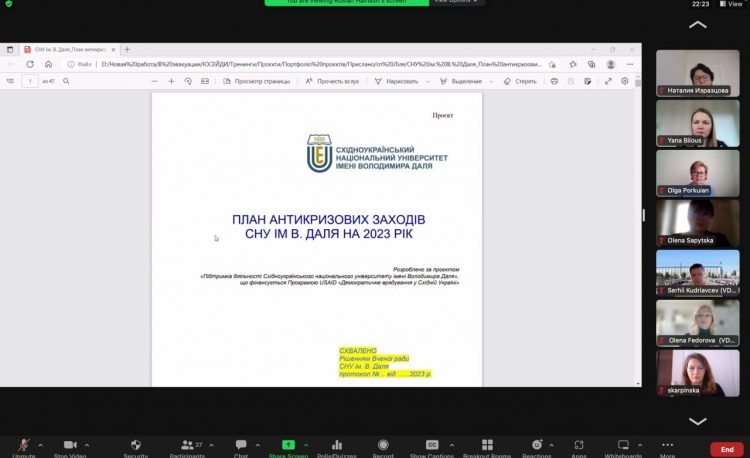Expand arrow next to Reactions
750x458 pixels.
(551, 445)
